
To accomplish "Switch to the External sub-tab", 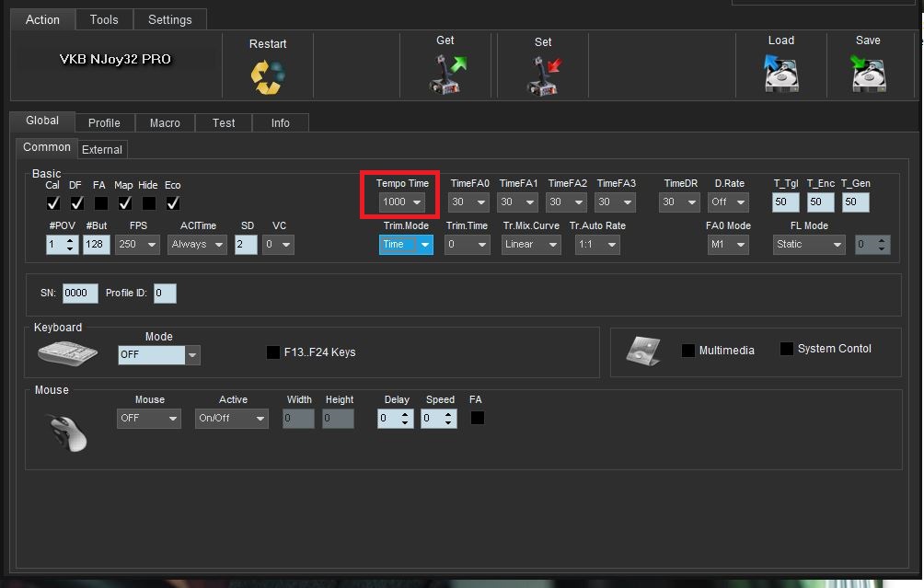I will coord(102,150).
